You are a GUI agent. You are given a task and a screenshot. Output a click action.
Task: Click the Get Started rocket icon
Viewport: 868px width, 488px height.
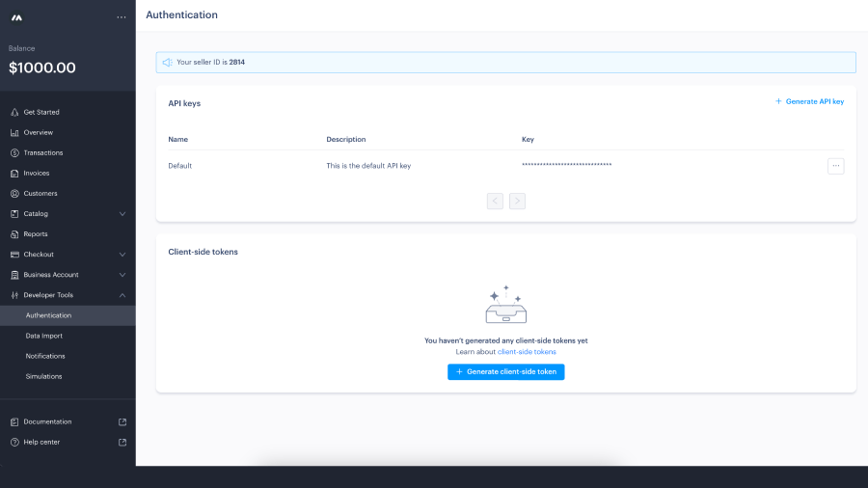(x=14, y=112)
